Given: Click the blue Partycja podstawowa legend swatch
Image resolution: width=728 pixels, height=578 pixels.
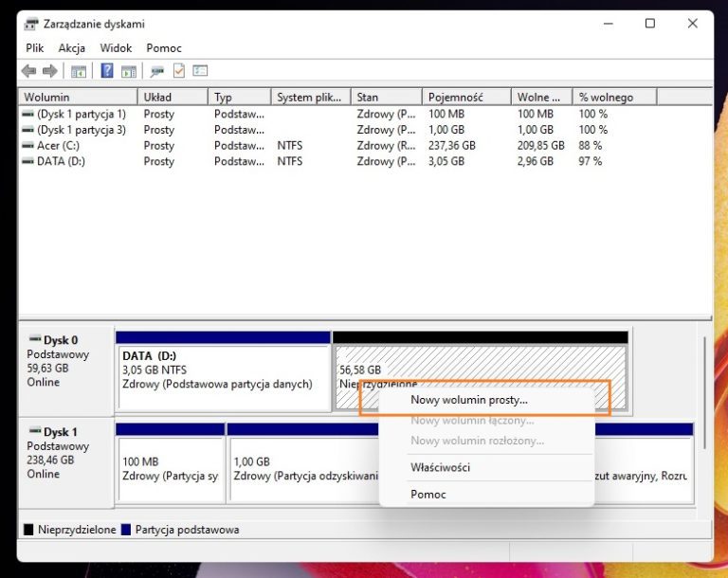Looking at the screenshot, I should pyautogui.click(x=126, y=530).
